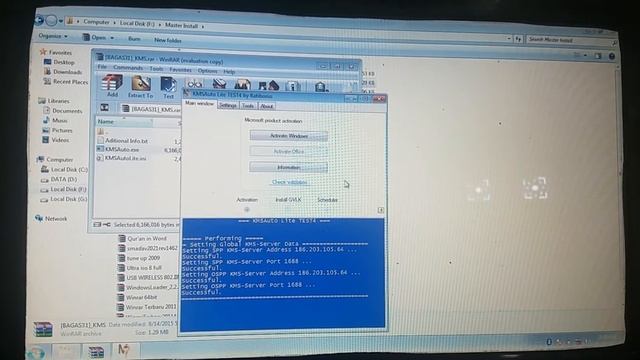
Task: Click Local Disk (F:) in address breadcrumb
Action: pos(137,24)
